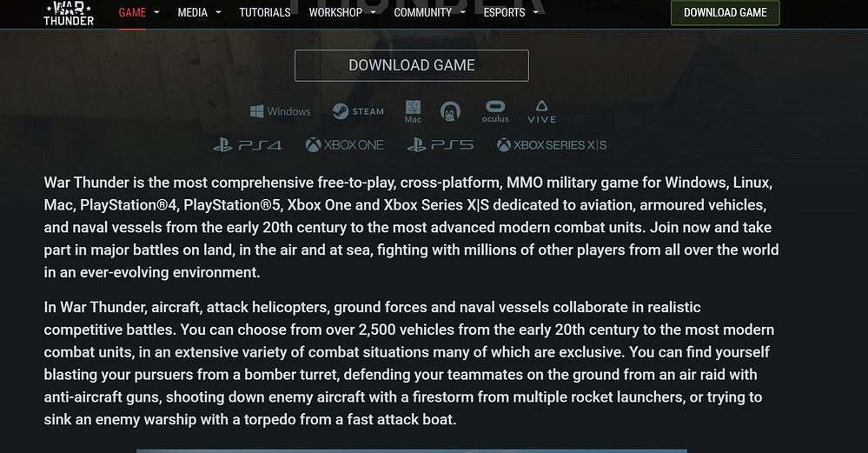Open the Esports menu item
The width and height of the screenshot is (868, 453).
[x=504, y=12]
